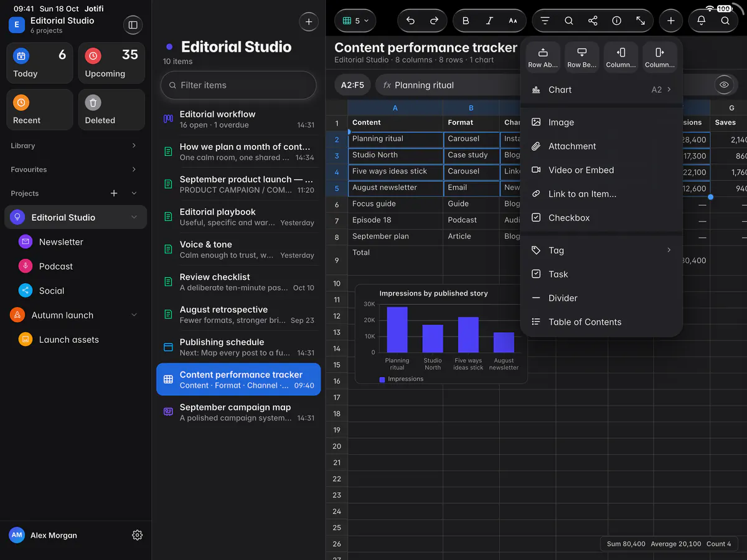Viewport: 747px width, 560px height.
Task: Insert a Divider
Action: click(x=601, y=298)
